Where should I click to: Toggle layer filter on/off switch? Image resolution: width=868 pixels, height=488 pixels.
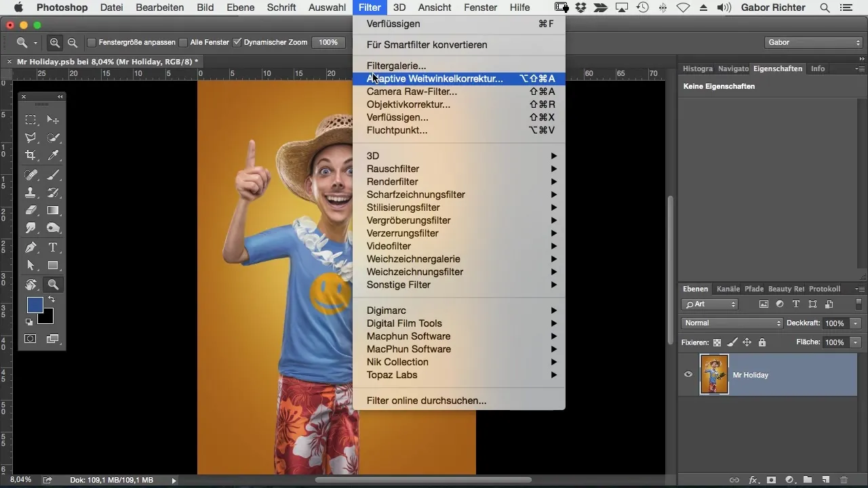[859, 304]
